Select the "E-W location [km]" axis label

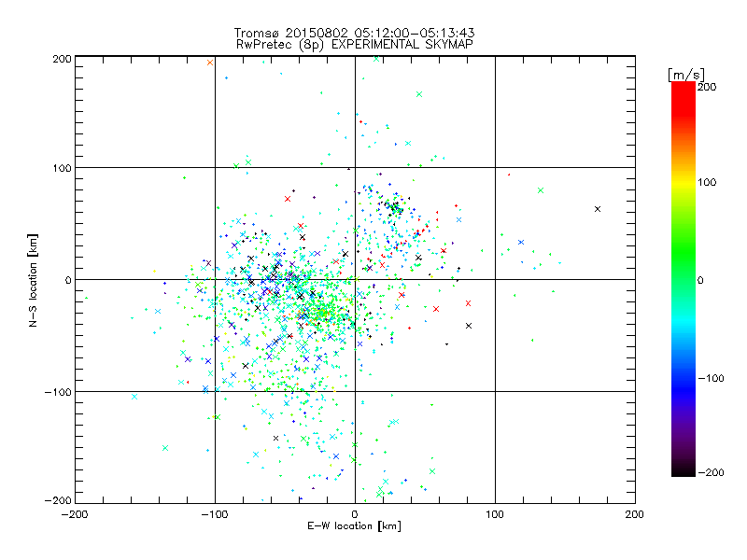pos(354,525)
